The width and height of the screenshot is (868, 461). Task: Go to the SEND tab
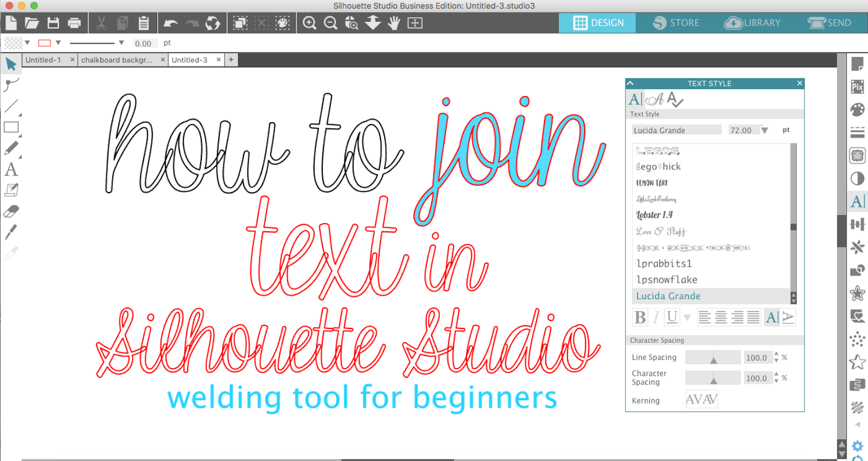click(x=829, y=23)
